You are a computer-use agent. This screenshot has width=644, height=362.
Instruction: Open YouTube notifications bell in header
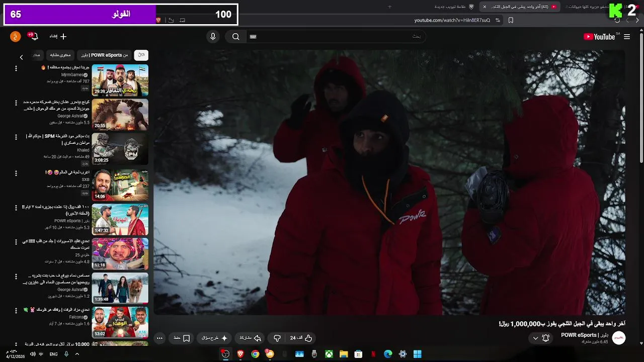(34, 37)
